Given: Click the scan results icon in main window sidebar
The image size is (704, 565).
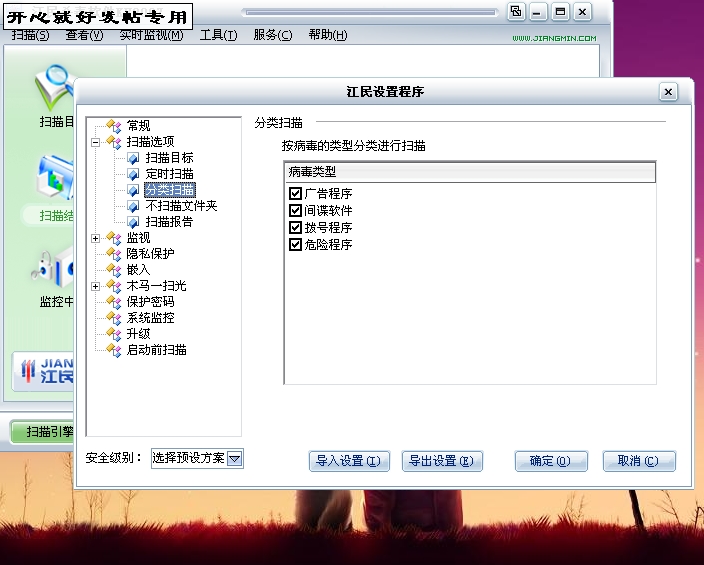Looking at the screenshot, I should tap(55, 177).
